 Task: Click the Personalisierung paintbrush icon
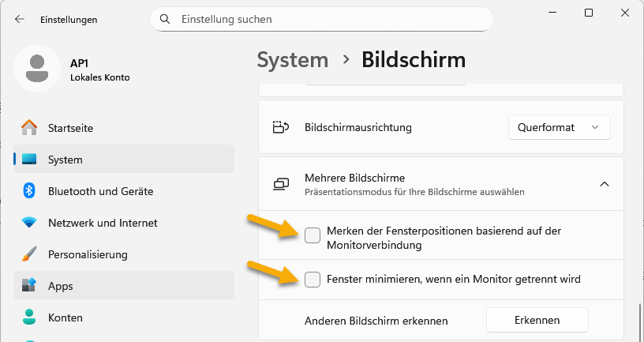(x=29, y=254)
